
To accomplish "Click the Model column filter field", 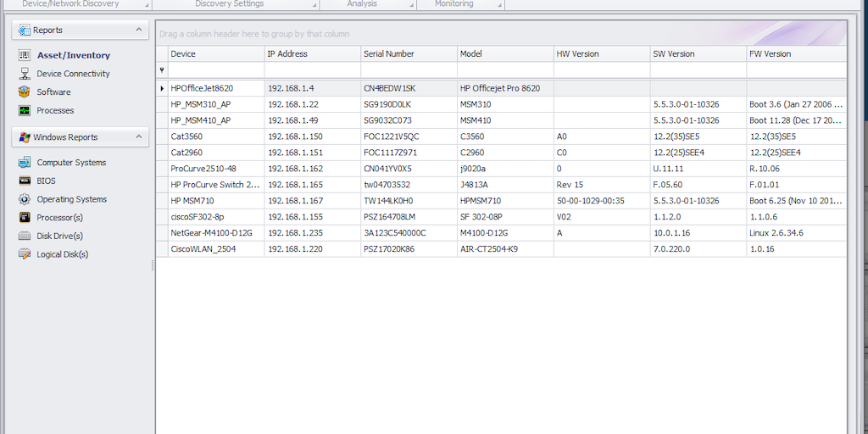I will [x=505, y=70].
